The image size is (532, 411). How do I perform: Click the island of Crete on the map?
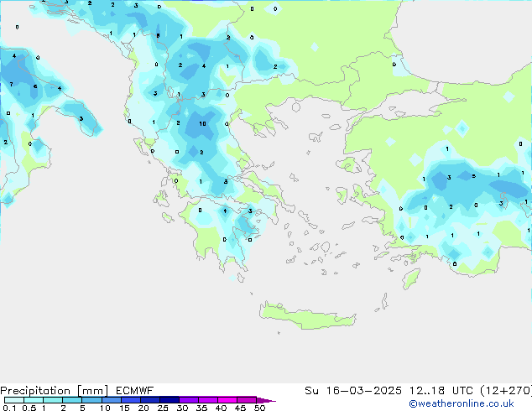pos(307,315)
